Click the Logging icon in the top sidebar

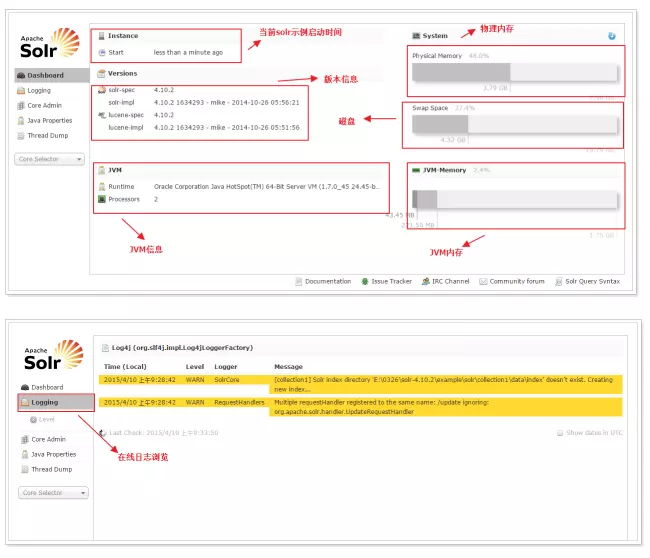[x=21, y=90]
